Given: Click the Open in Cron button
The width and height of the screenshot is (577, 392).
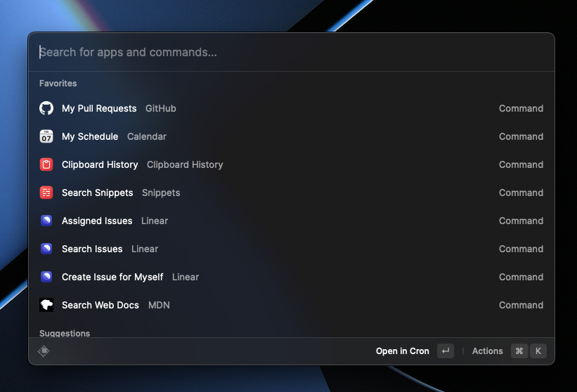Looking at the screenshot, I should pyautogui.click(x=402, y=351).
